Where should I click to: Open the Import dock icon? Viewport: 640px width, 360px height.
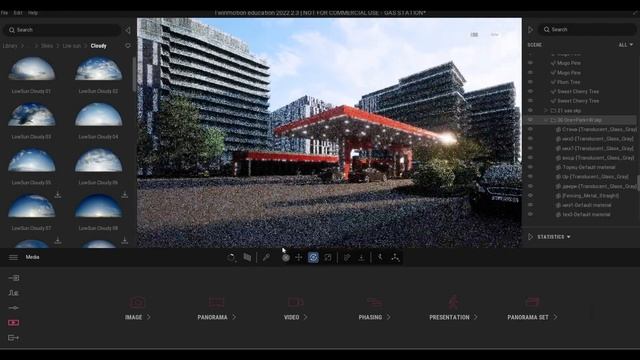tap(13, 278)
